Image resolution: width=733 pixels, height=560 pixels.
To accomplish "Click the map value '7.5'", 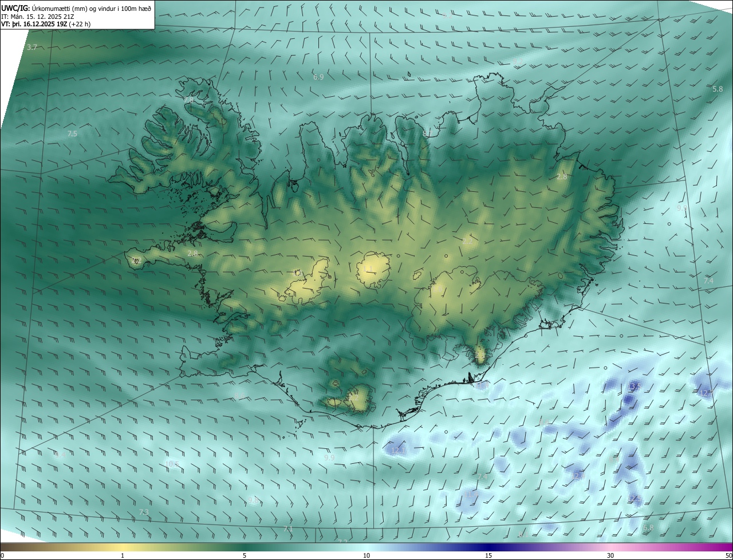I will (x=72, y=133).
